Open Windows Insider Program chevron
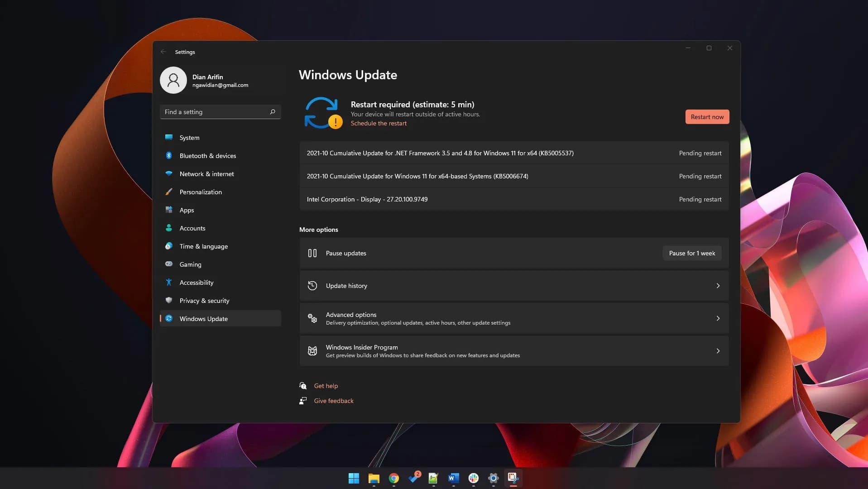 pos(718,351)
